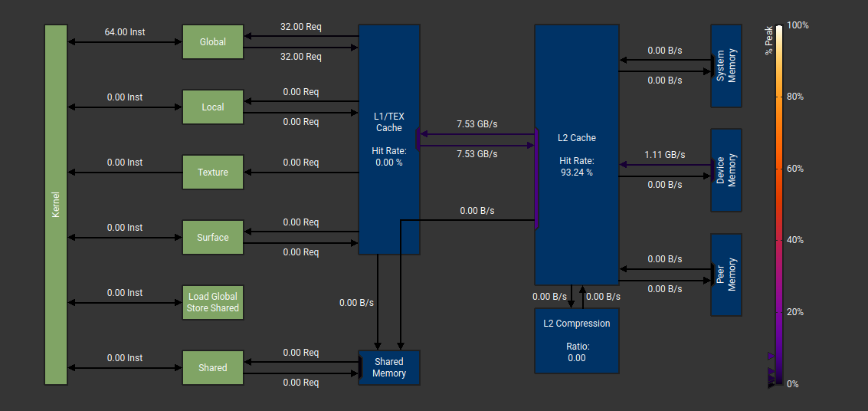Click the 0.00 Req label next to Texture

(x=301, y=163)
